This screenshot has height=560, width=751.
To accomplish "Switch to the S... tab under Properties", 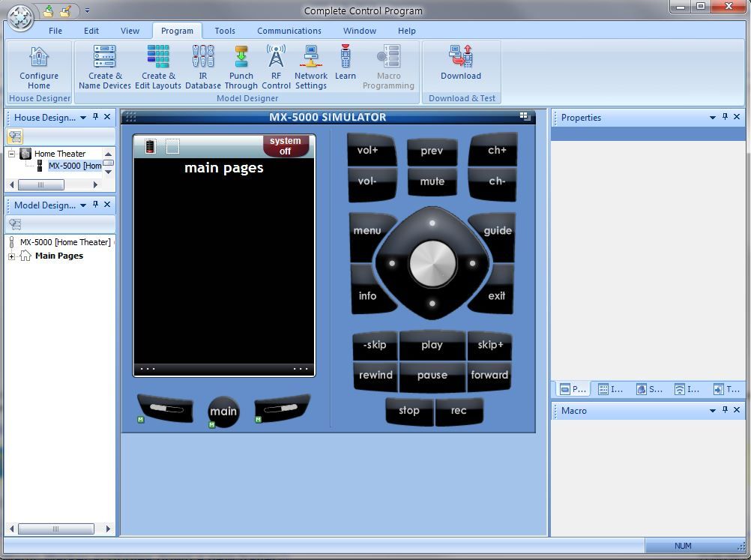I will click(x=650, y=389).
